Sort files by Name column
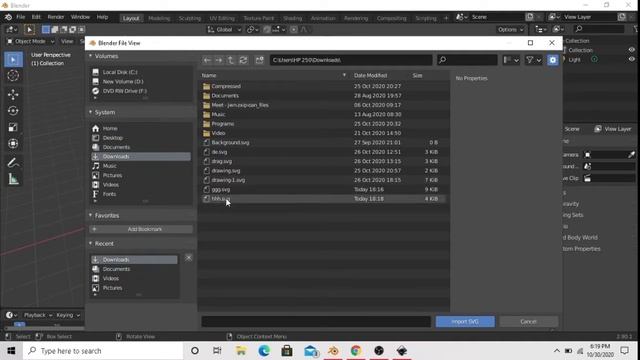 (x=209, y=76)
